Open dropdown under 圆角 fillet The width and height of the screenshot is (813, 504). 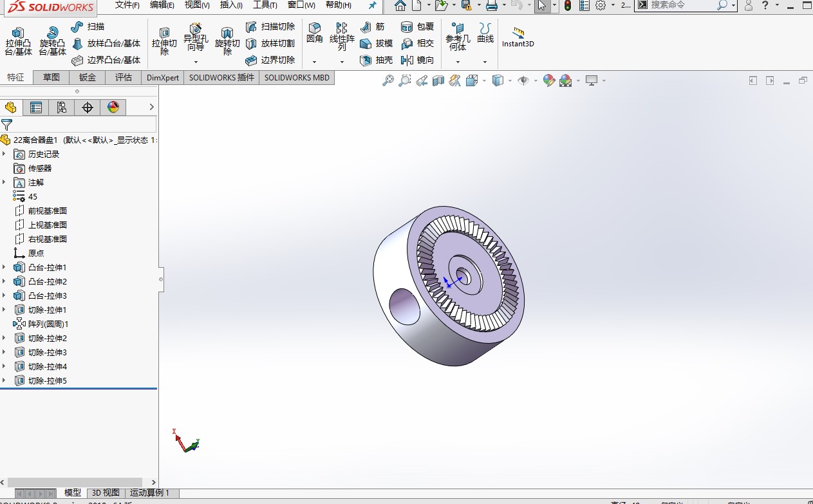pos(315,62)
